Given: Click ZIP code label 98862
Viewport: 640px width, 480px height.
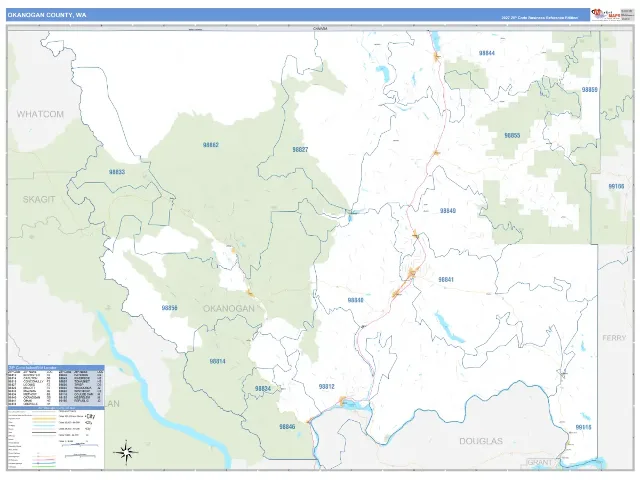Looking at the screenshot, I should [x=211, y=145].
